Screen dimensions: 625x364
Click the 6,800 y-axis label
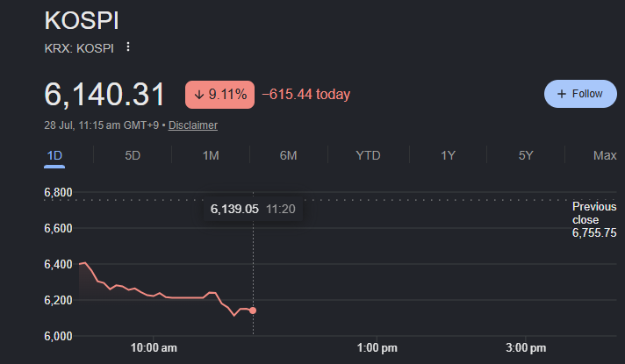[58, 192]
